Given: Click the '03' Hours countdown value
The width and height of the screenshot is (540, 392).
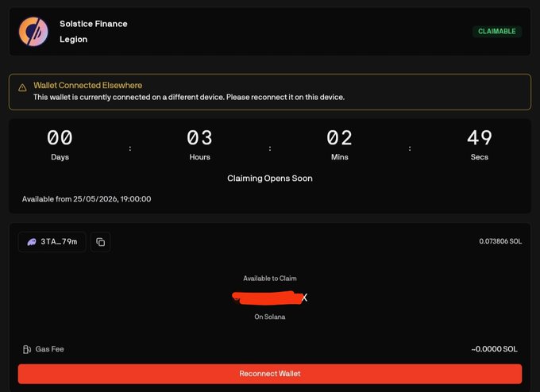Looking at the screenshot, I should (200, 137).
